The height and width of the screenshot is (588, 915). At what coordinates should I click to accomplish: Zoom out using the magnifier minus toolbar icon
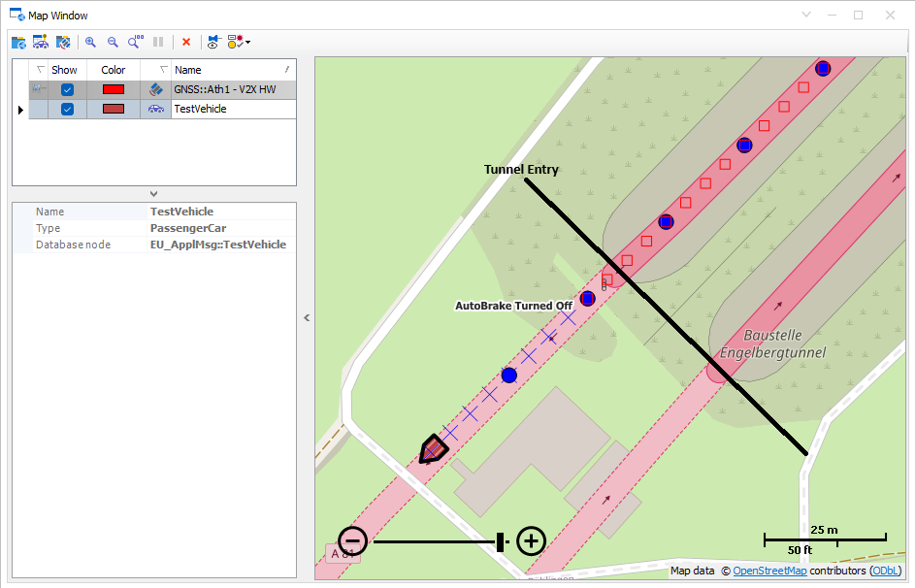point(113,42)
